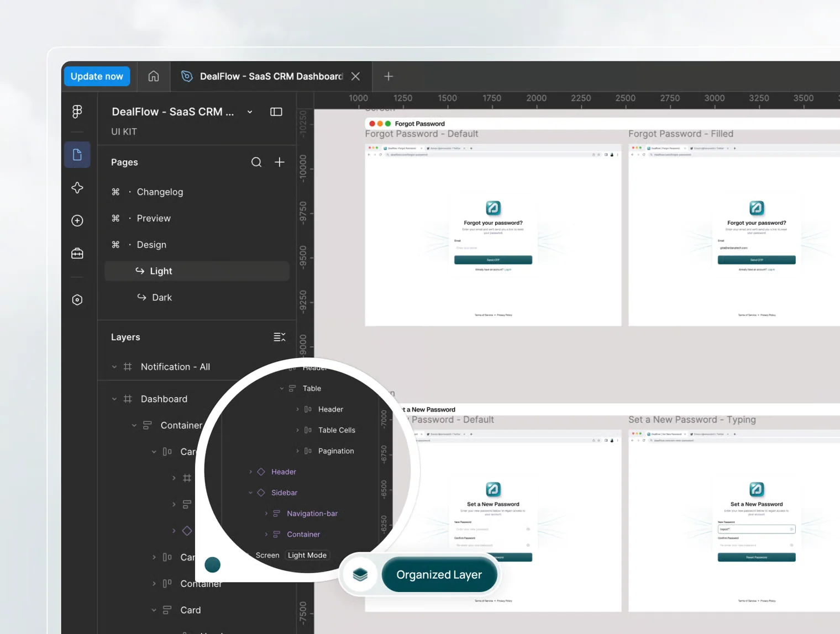Collapse all layers icon in Layers header
The width and height of the screenshot is (840, 634).
pos(280,337)
